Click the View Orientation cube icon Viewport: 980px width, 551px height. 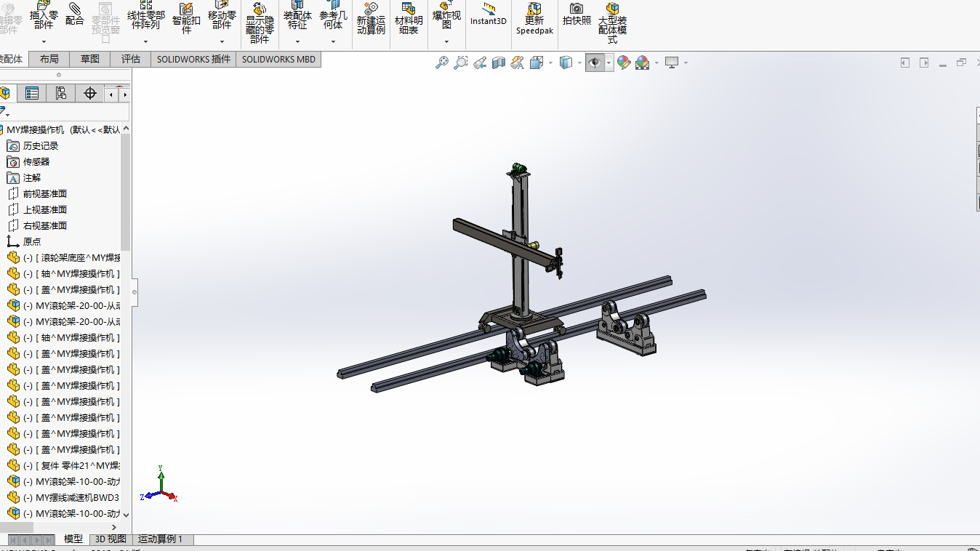coord(537,63)
